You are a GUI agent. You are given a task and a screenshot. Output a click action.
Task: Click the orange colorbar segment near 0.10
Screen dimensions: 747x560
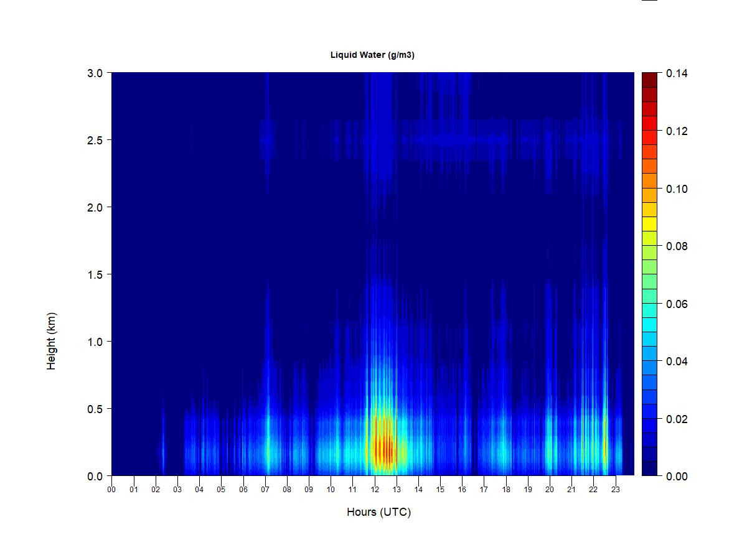(x=649, y=180)
